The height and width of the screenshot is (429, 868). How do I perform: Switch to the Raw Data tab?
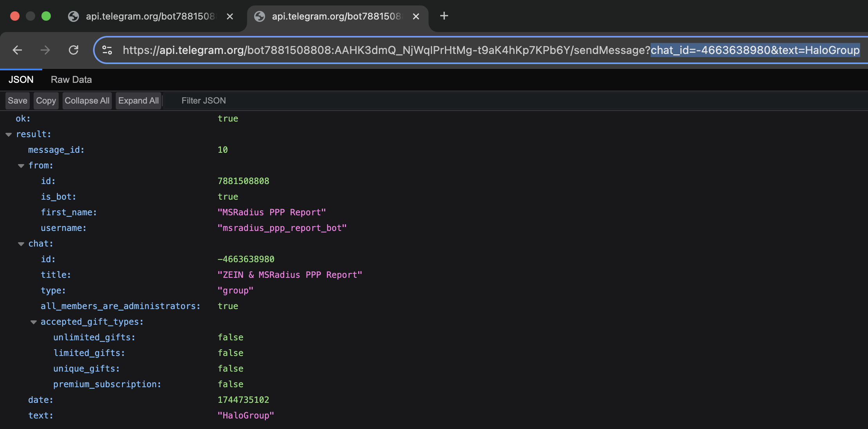pos(71,80)
